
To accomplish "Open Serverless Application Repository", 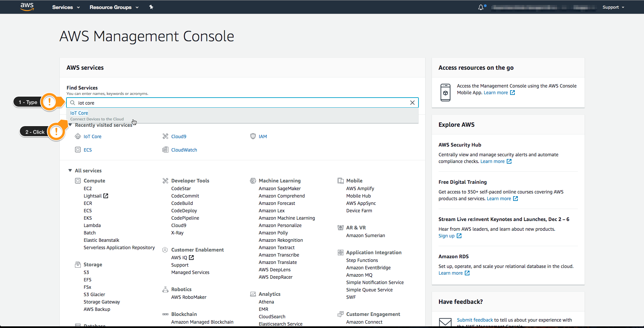I will click(x=119, y=248).
